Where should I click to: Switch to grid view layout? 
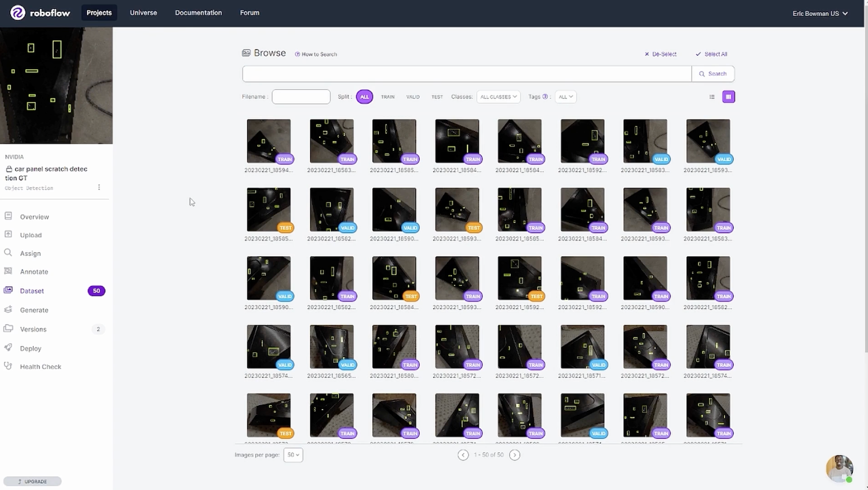click(728, 96)
